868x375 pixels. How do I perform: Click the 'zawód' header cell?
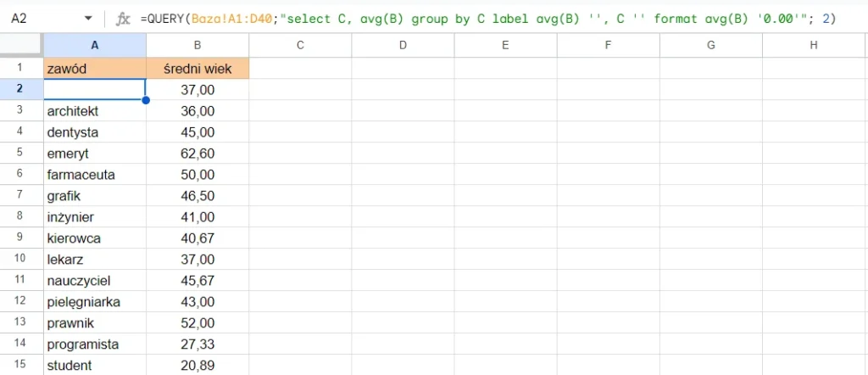point(94,69)
